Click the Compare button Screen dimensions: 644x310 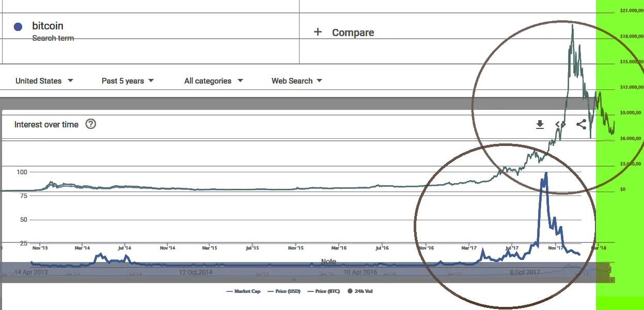344,32
